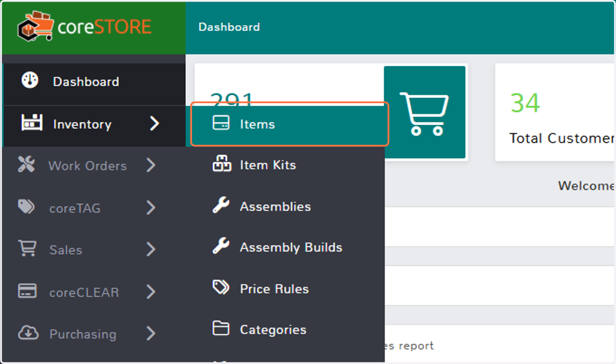This screenshot has height=364, width=616.
Task: Select Item Kits in the submenu
Action: pyautogui.click(x=268, y=165)
